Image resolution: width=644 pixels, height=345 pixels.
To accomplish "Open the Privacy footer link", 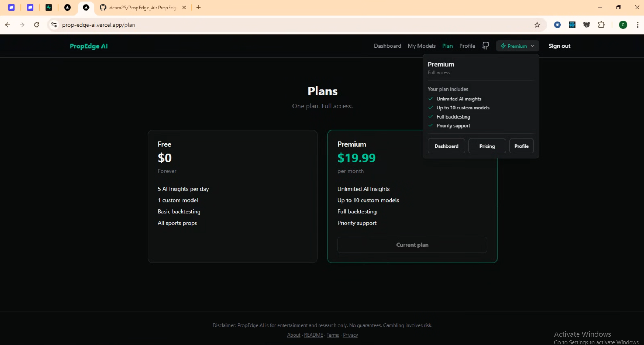I will click(x=350, y=335).
